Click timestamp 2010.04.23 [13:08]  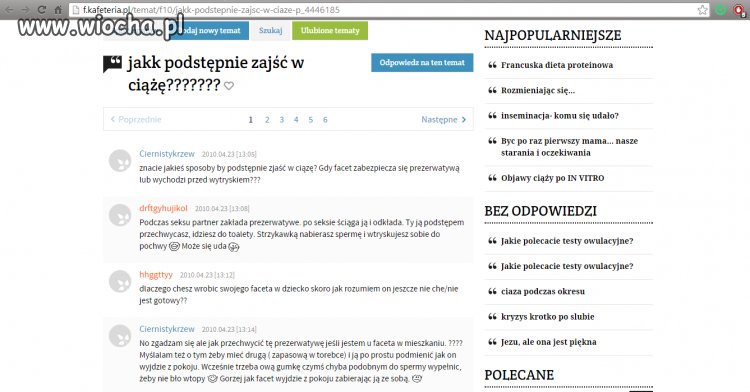click(x=222, y=209)
